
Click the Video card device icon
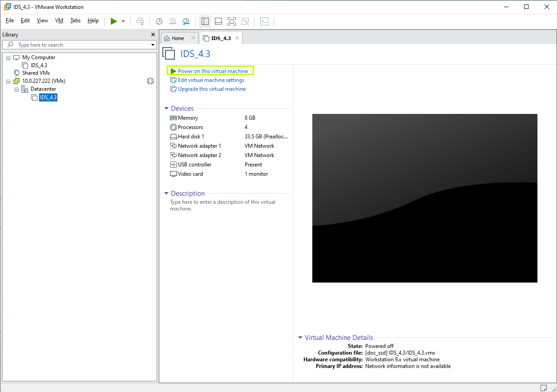pyautogui.click(x=174, y=174)
